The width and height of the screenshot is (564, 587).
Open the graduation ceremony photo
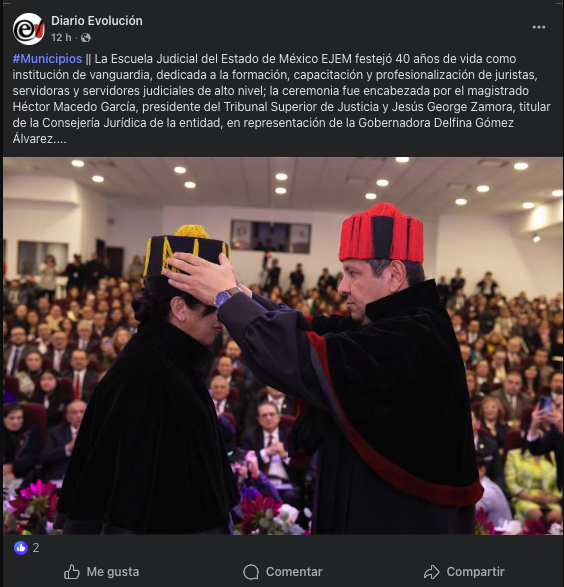[x=283, y=346]
